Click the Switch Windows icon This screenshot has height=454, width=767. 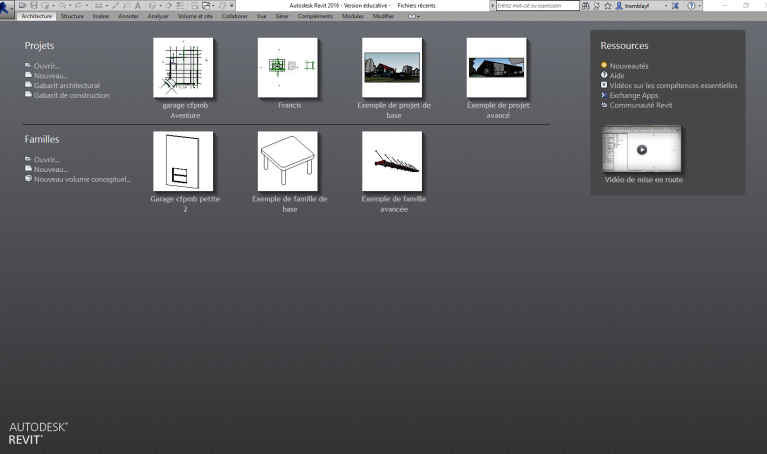(x=206, y=5)
